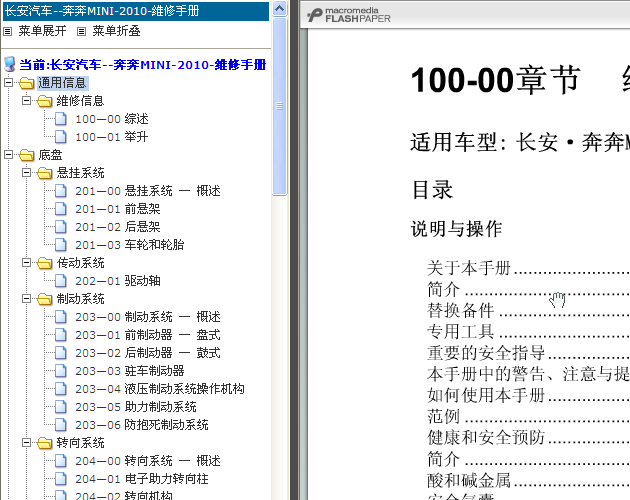The width and height of the screenshot is (630, 500).
Task: Click the page icon of 201—01 前悬架
Action: point(61,209)
